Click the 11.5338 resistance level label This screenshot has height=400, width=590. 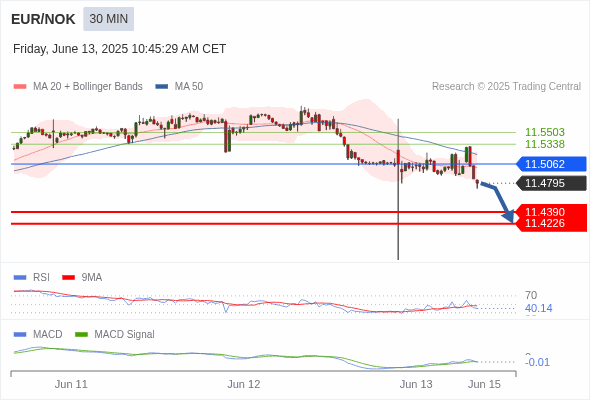point(544,144)
